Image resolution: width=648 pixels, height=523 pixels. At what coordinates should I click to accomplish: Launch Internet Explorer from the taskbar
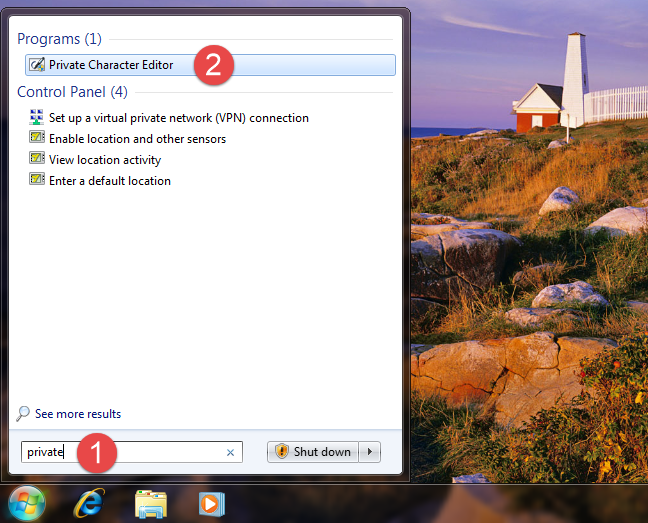(89, 503)
